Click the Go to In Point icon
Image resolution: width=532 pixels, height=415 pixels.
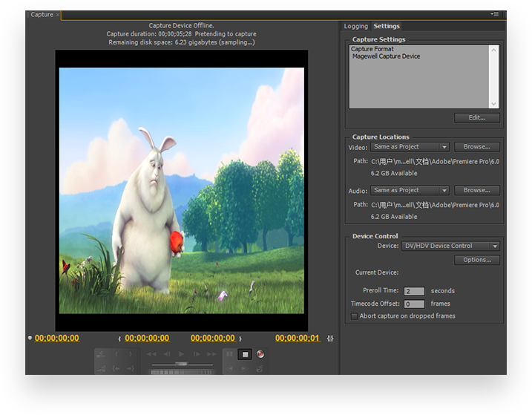[x=116, y=368]
